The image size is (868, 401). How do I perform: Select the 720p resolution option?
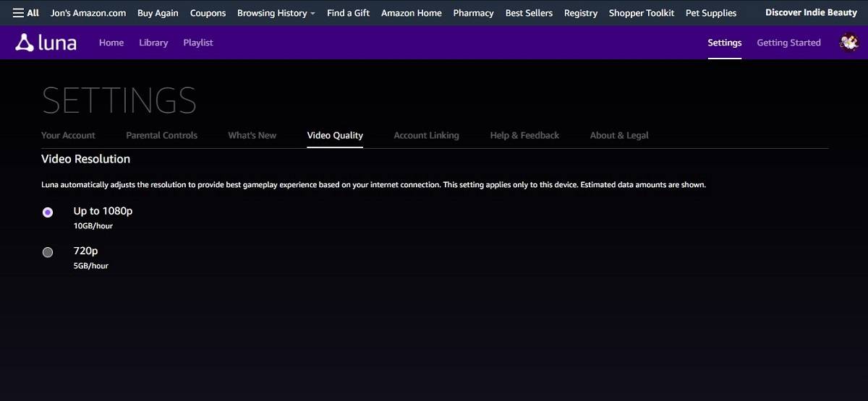pyautogui.click(x=48, y=252)
